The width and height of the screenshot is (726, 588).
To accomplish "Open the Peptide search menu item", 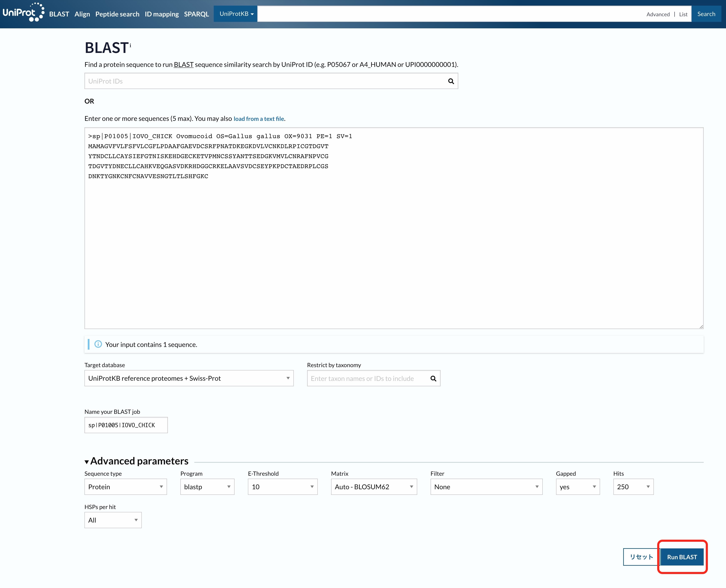I will coord(117,14).
